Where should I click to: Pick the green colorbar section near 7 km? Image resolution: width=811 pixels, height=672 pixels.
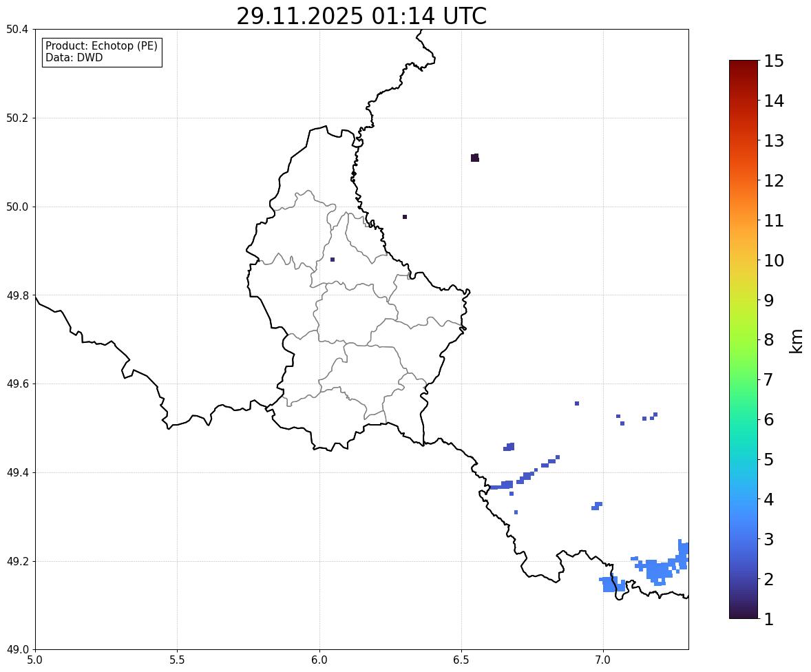tap(744, 379)
